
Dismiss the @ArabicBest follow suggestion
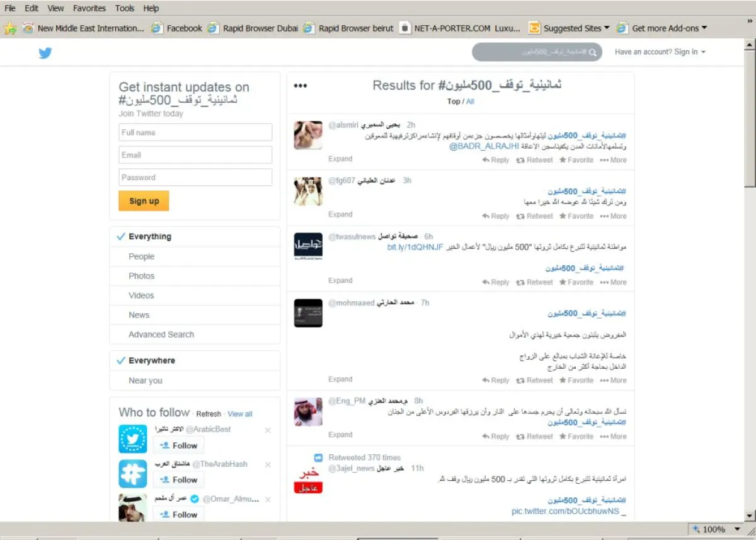[x=268, y=430]
